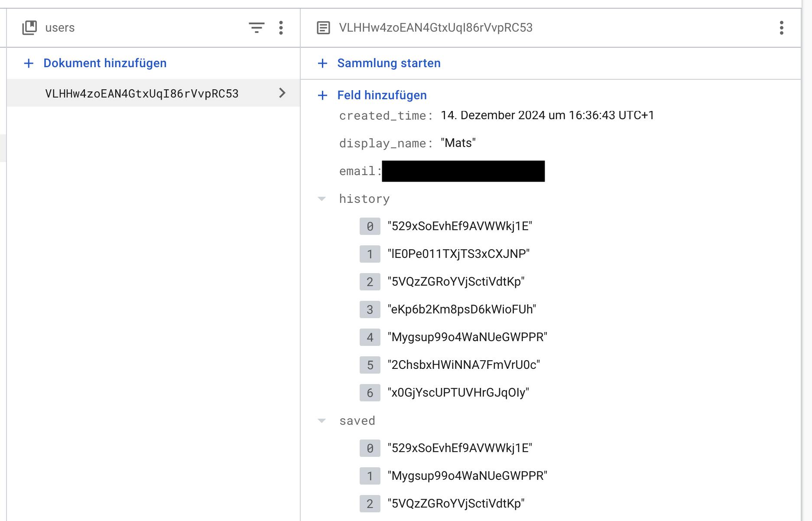Collapse the history array field

[x=322, y=199]
